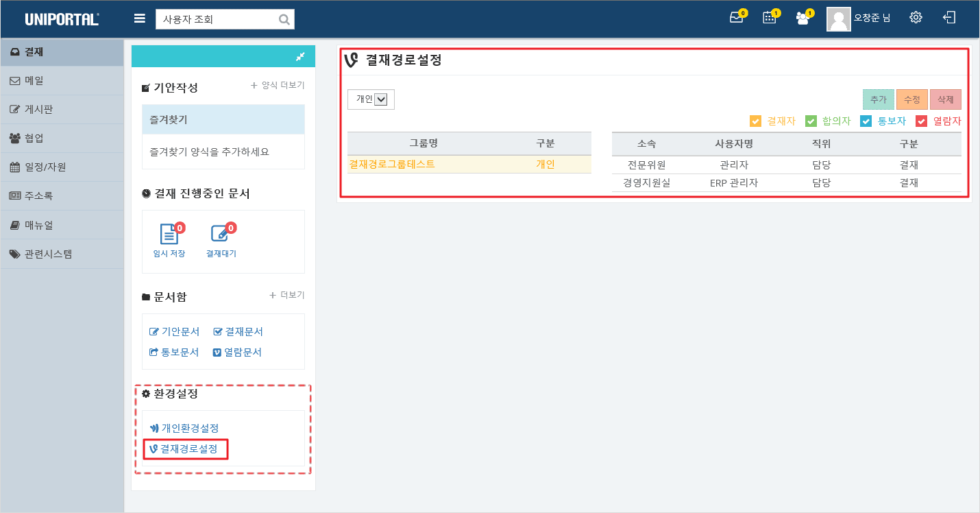
Task: Open the 게시판 sidebar menu
Action: click(x=62, y=110)
